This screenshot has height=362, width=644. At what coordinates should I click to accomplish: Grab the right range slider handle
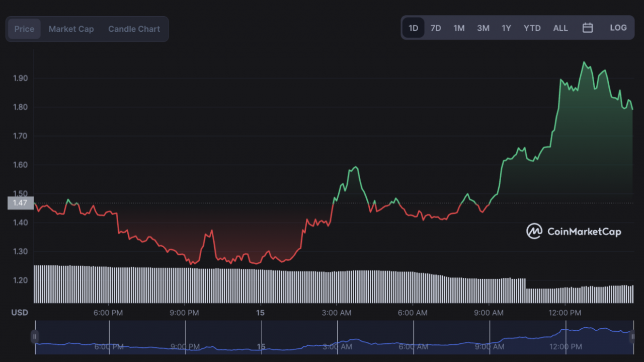click(x=633, y=336)
